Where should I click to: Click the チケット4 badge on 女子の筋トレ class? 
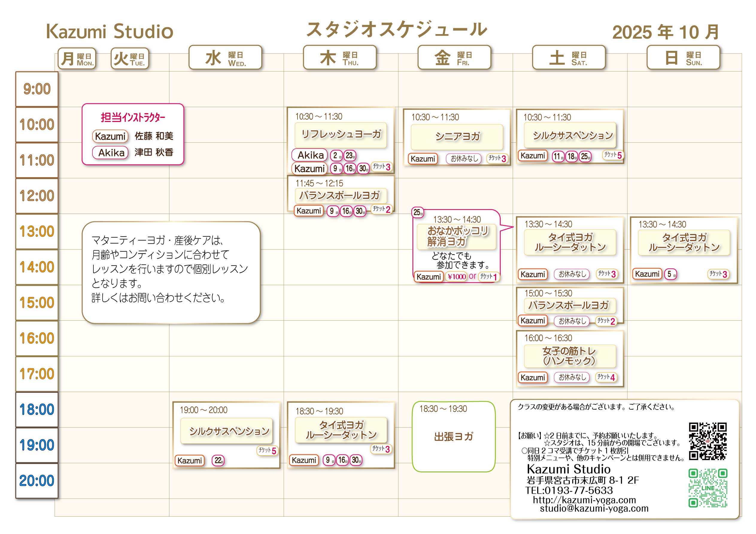tap(606, 377)
